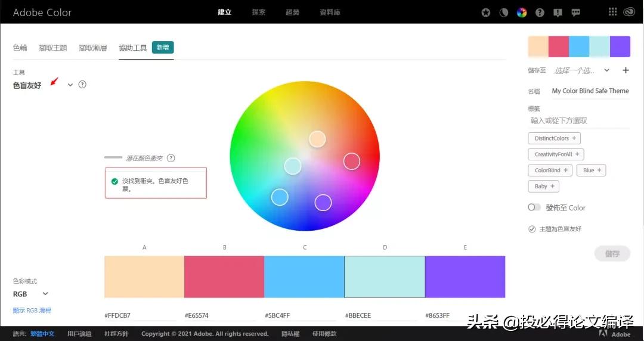644x341 pixels.
Task: Click the feedback exclamation speech bubble icon
Action: click(558, 13)
